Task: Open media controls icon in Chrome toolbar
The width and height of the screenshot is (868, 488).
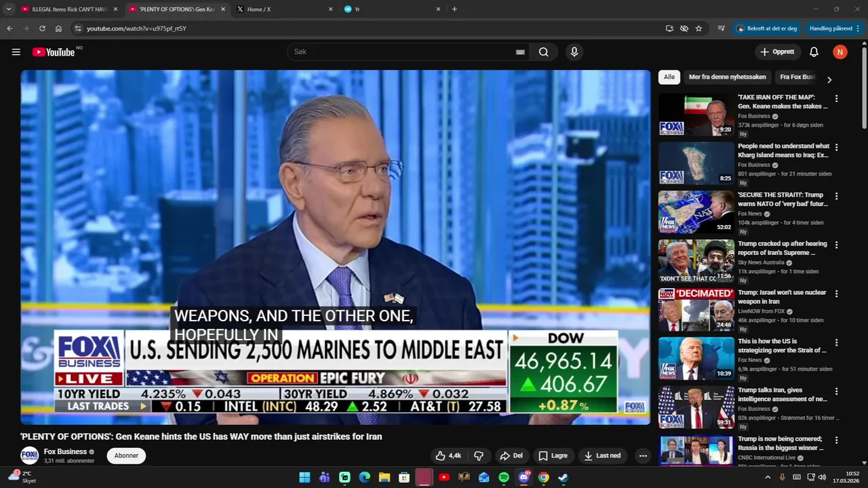Action: (x=721, y=28)
